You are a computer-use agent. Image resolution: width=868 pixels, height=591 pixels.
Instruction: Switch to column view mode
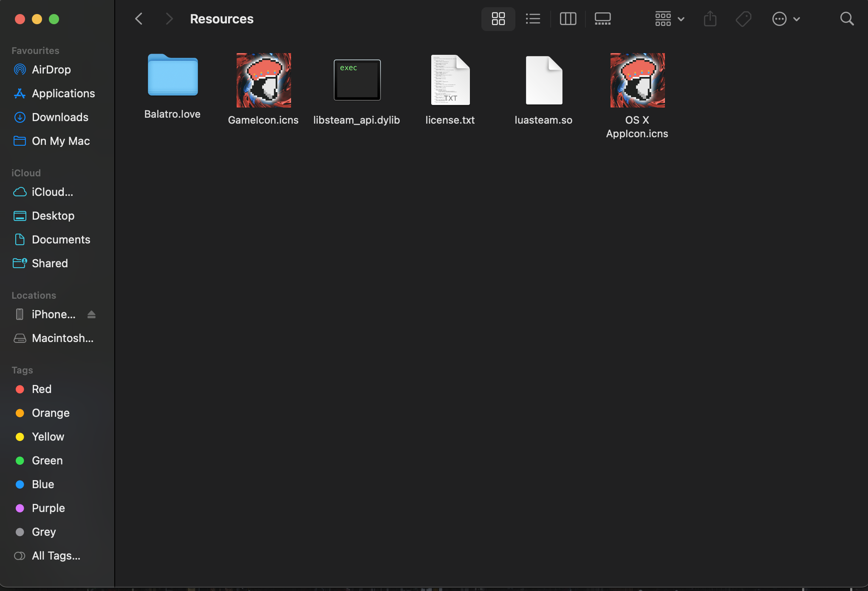point(568,19)
